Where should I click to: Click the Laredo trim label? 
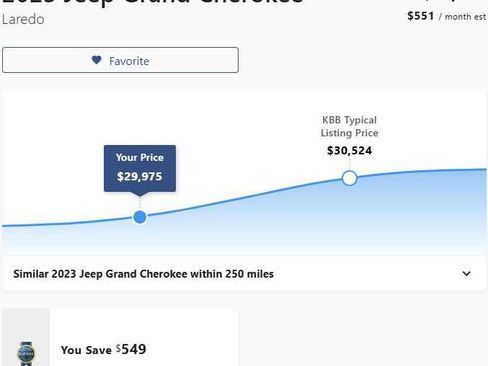pyautogui.click(x=23, y=19)
